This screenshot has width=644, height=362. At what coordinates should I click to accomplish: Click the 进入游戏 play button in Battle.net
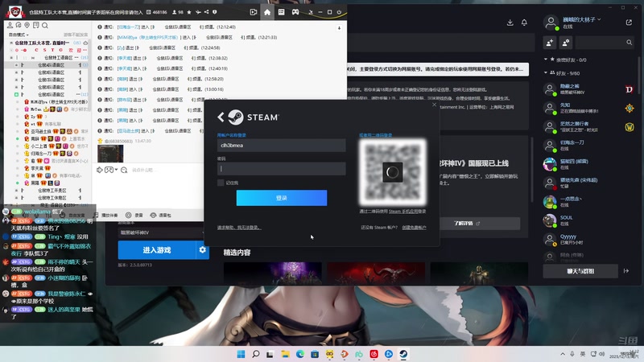(157, 250)
